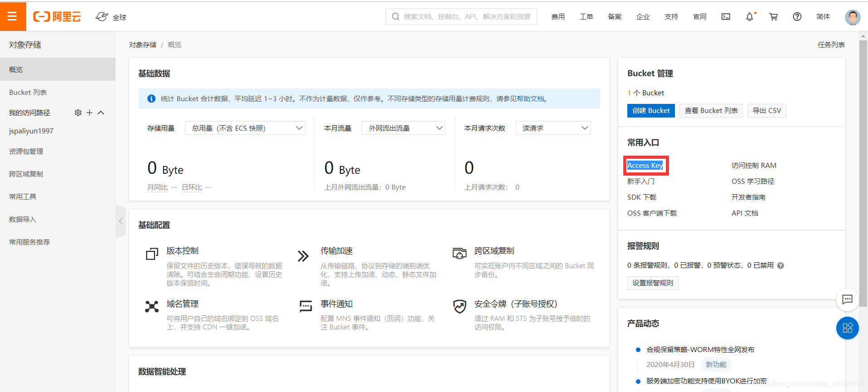The width and height of the screenshot is (868, 392).
Task: Open the 访问控制 RAM link
Action: 754,166
